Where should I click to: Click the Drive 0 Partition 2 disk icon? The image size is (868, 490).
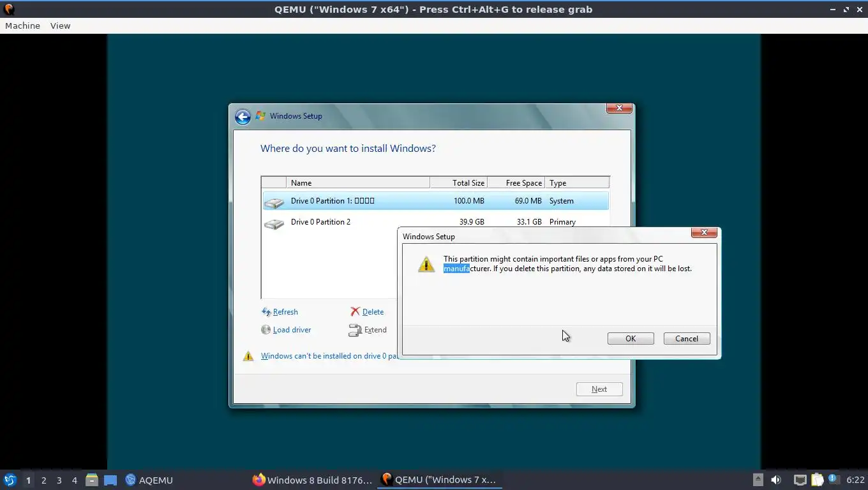(274, 223)
